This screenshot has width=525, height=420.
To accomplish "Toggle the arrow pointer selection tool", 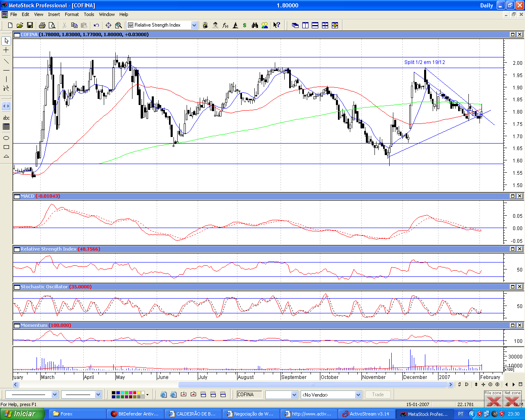I will click(6, 41).
